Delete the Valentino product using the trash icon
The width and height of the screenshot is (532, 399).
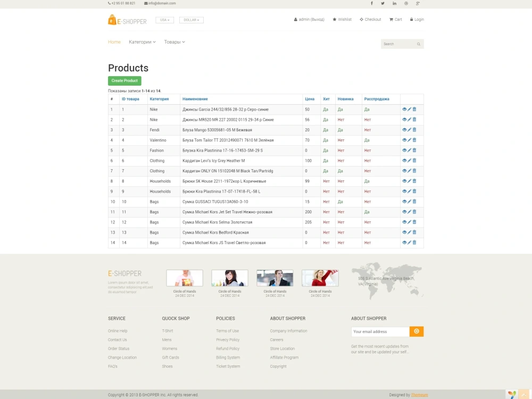click(x=414, y=140)
